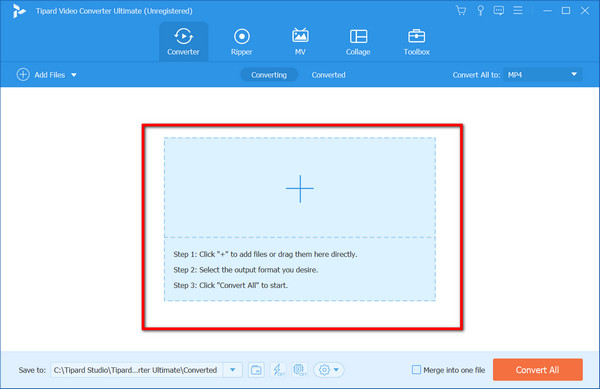
Task: Click the Convert All button
Action: (538, 370)
